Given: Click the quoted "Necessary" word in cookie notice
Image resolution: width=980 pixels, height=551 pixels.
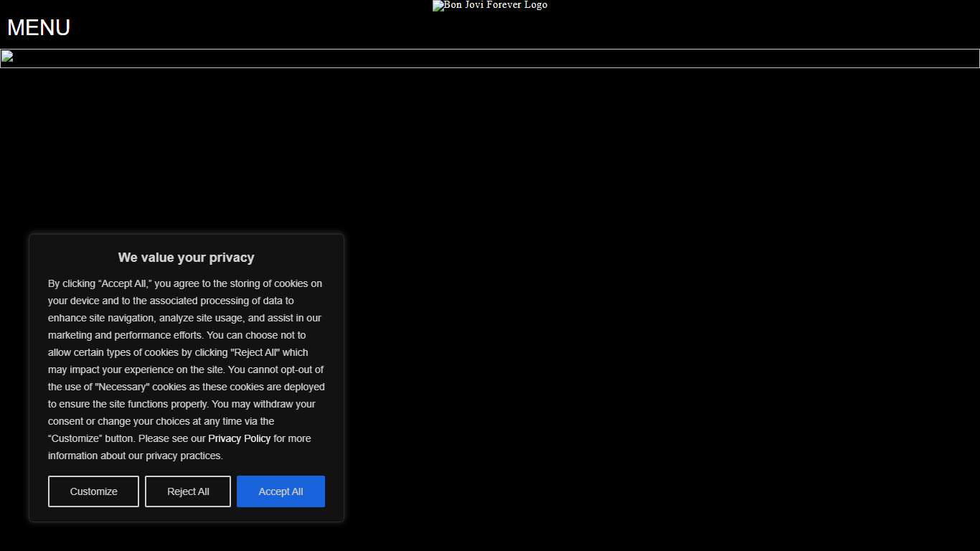Looking at the screenshot, I should 121,387.
